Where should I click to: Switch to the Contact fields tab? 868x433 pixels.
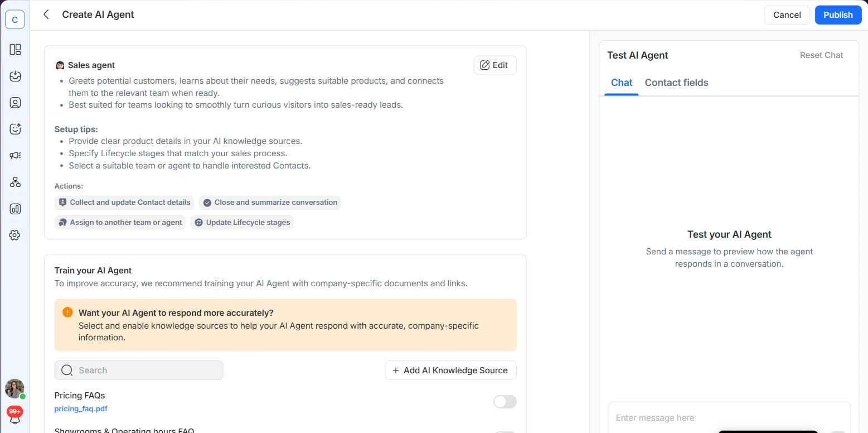click(x=676, y=83)
